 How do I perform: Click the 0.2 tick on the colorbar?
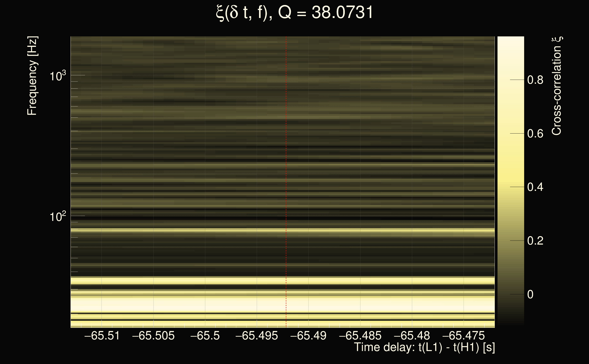tap(535, 241)
